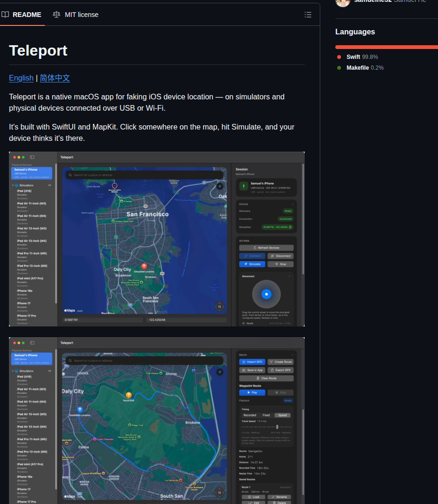Click the Import GPX button
The width and height of the screenshot is (438, 504).
point(252,362)
